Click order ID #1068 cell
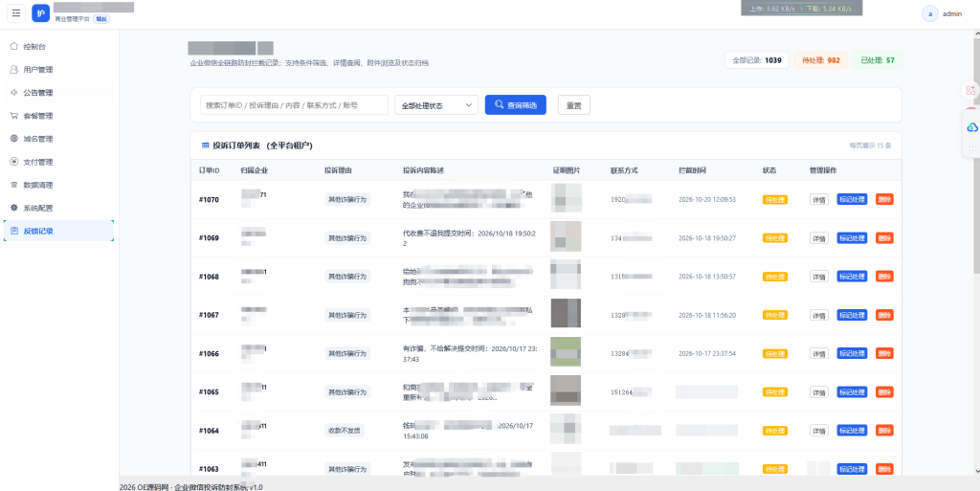980x491 pixels. (209, 277)
